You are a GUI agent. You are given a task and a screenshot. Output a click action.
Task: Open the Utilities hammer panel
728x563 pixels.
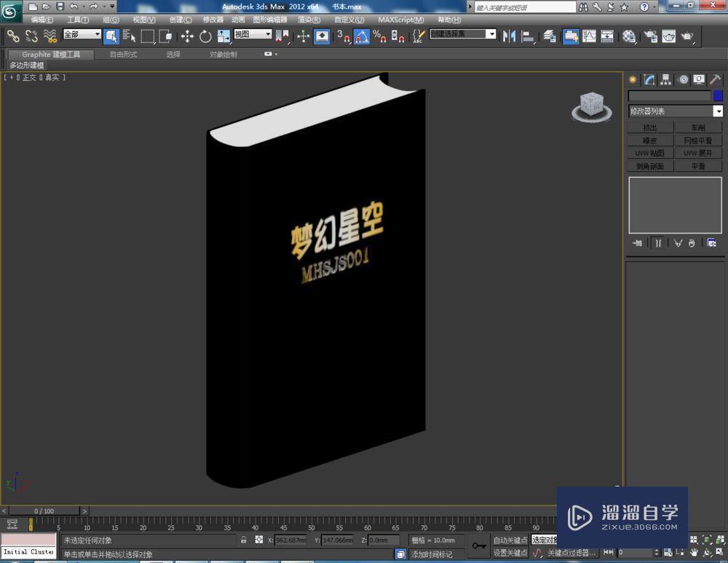(716, 79)
